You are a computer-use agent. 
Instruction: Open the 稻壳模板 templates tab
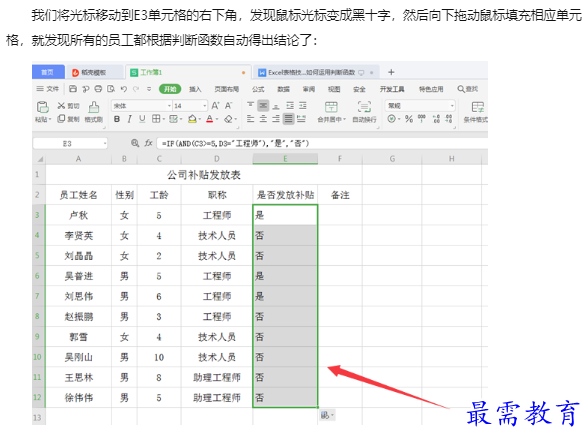tap(94, 72)
